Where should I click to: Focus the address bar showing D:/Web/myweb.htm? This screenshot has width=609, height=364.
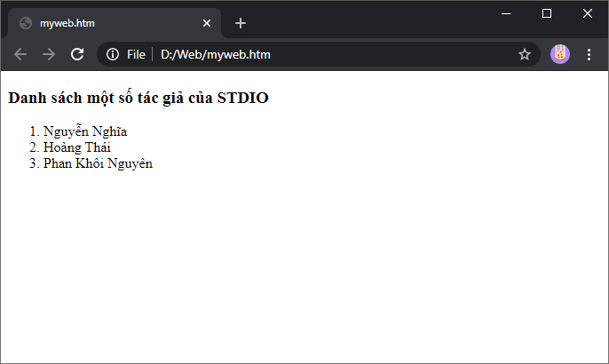[319, 54]
